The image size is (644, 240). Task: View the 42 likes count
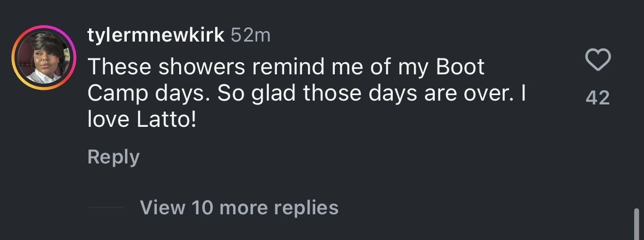(597, 98)
